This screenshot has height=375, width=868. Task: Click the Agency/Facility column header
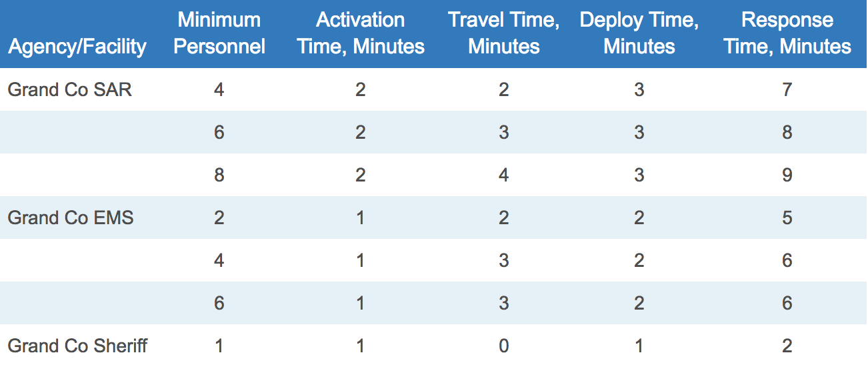click(x=77, y=47)
